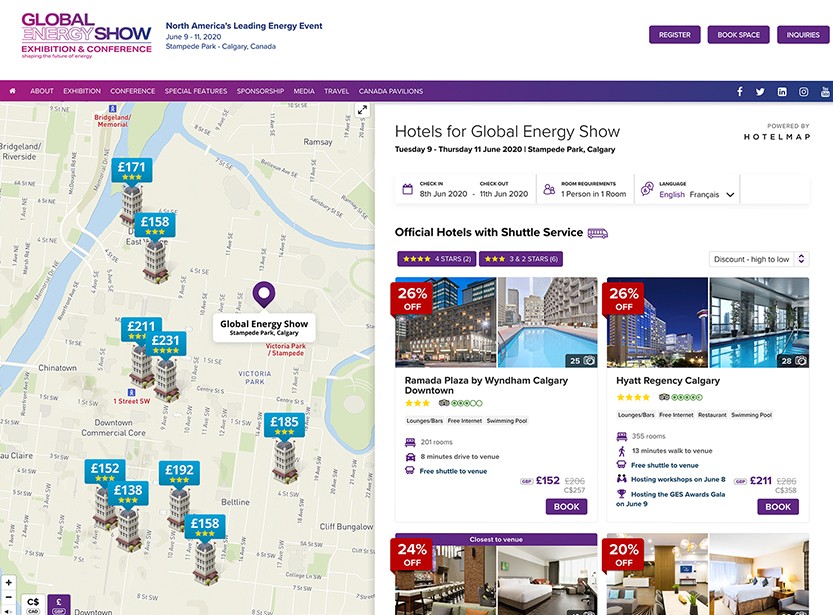833x615 pixels.
Task: Open Ramada Plaza by Wyndham Calgary Downtown title
Action: tap(486, 386)
